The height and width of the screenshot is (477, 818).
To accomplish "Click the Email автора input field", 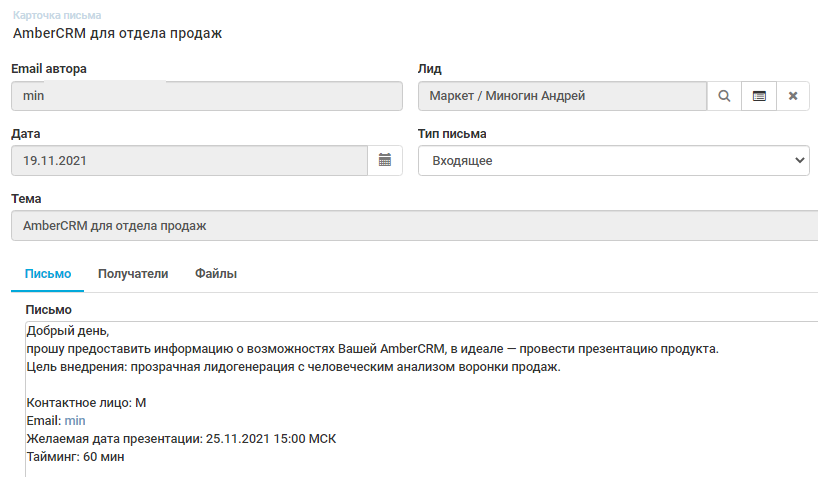I will click(207, 96).
